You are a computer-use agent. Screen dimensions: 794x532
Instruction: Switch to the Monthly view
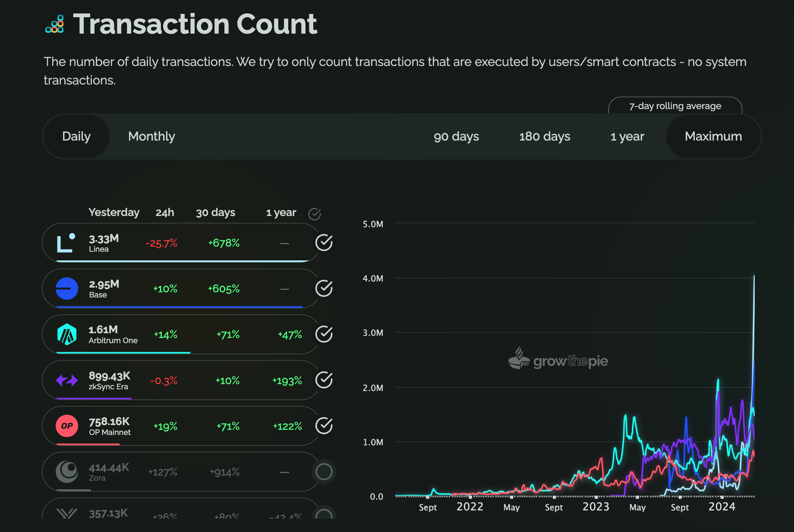click(x=151, y=136)
